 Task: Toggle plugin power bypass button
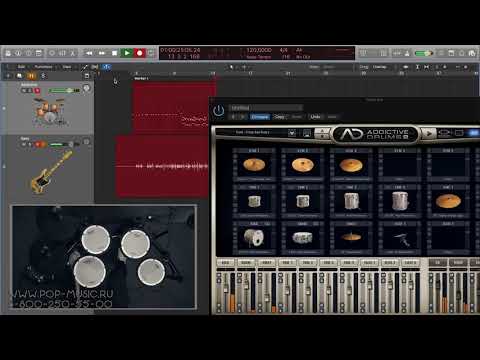219,110
